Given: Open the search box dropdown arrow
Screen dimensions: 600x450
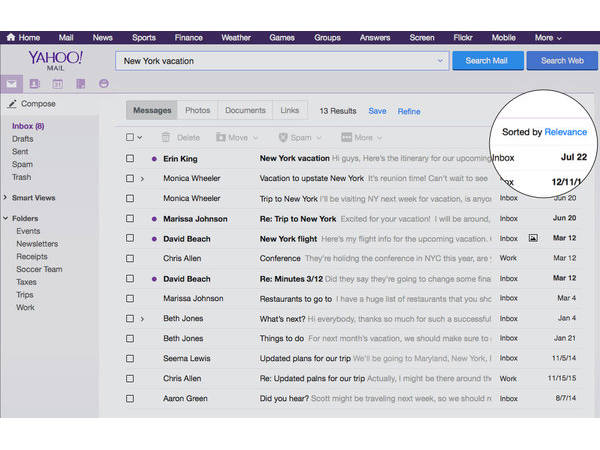Looking at the screenshot, I should [440, 60].
